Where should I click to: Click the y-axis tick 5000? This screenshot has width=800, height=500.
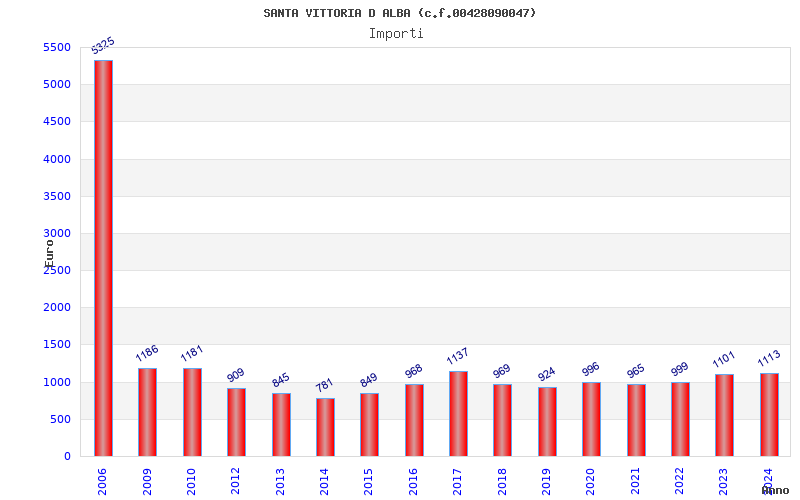tap(57, 85)
